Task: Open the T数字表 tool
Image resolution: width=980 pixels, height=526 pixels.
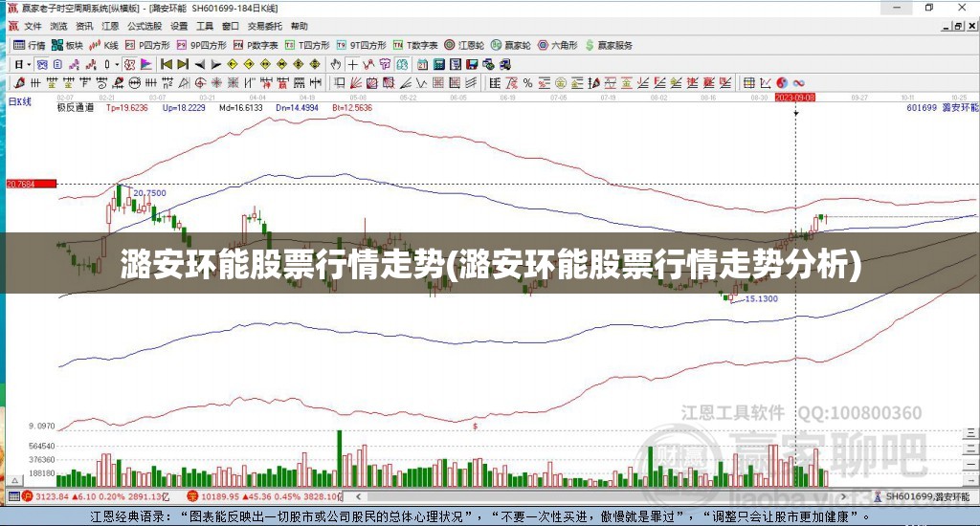Action: (x=415, y=45)
